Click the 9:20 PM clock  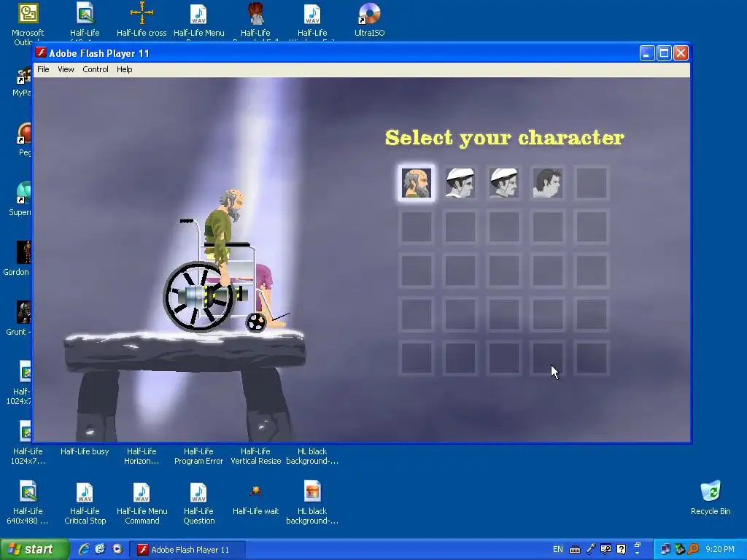(x=720, y=550)
